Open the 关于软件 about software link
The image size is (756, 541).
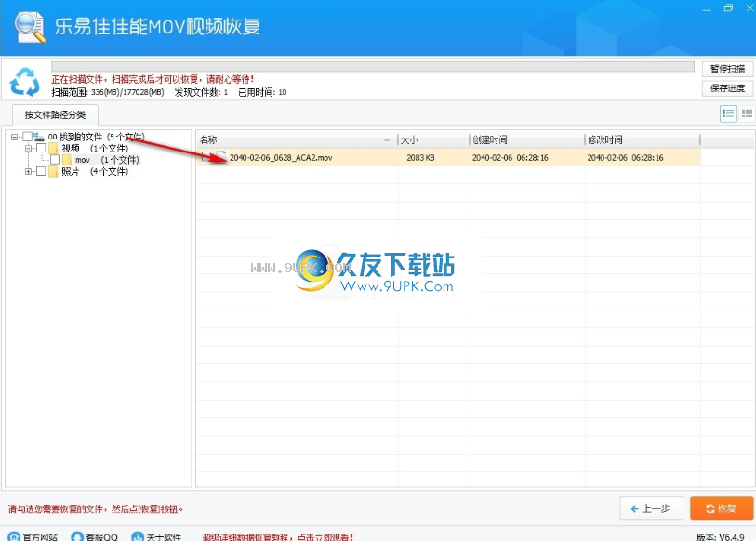click(164, 536)
